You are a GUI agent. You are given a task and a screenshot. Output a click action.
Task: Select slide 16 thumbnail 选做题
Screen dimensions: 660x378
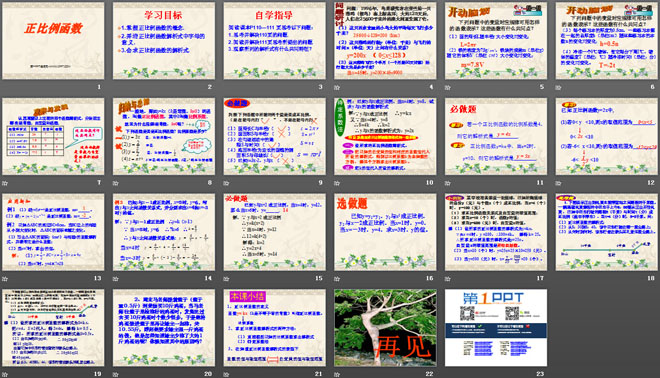385,232
